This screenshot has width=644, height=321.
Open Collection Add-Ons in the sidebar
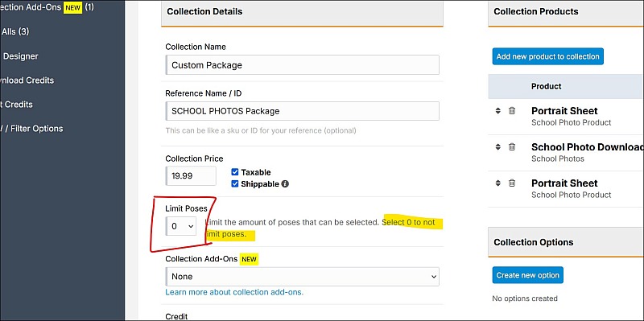point(47,7)
